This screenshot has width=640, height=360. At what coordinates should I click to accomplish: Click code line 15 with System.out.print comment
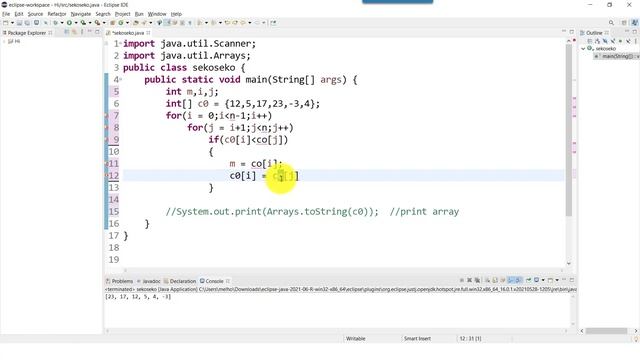click(312, 212)
